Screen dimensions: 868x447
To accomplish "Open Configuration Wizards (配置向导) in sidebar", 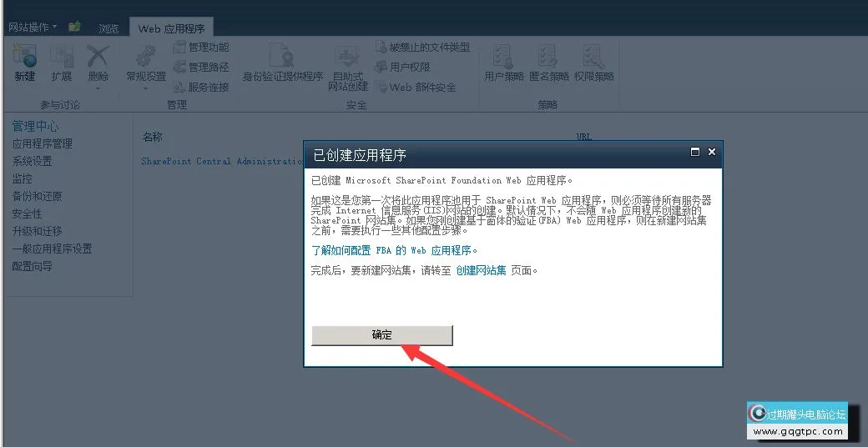I will 32,266.
